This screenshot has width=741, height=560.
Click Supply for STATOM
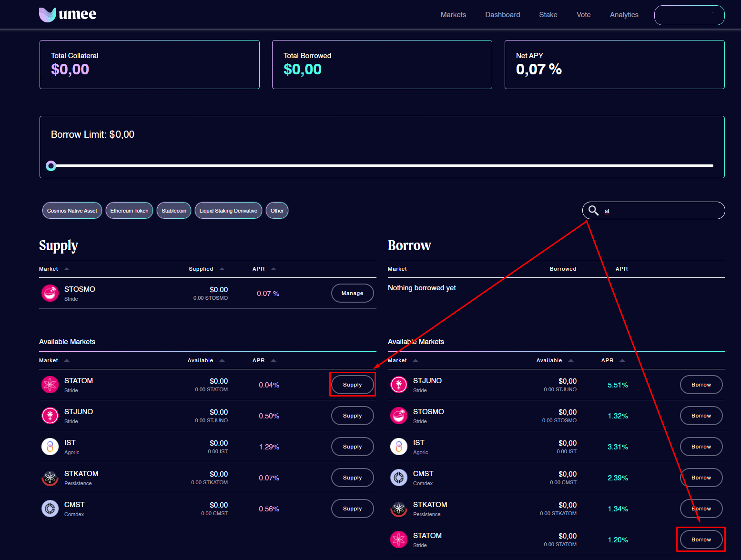tap(353, 385)
